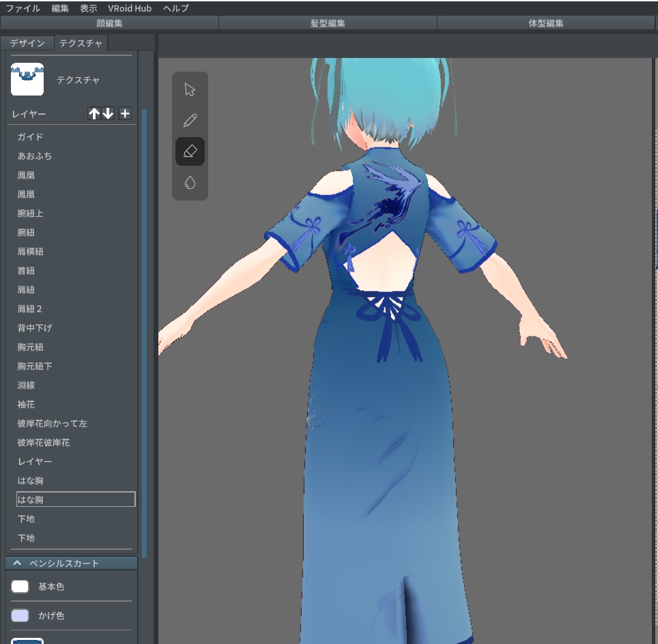Select the arrow selection tool

click(189, 89)
